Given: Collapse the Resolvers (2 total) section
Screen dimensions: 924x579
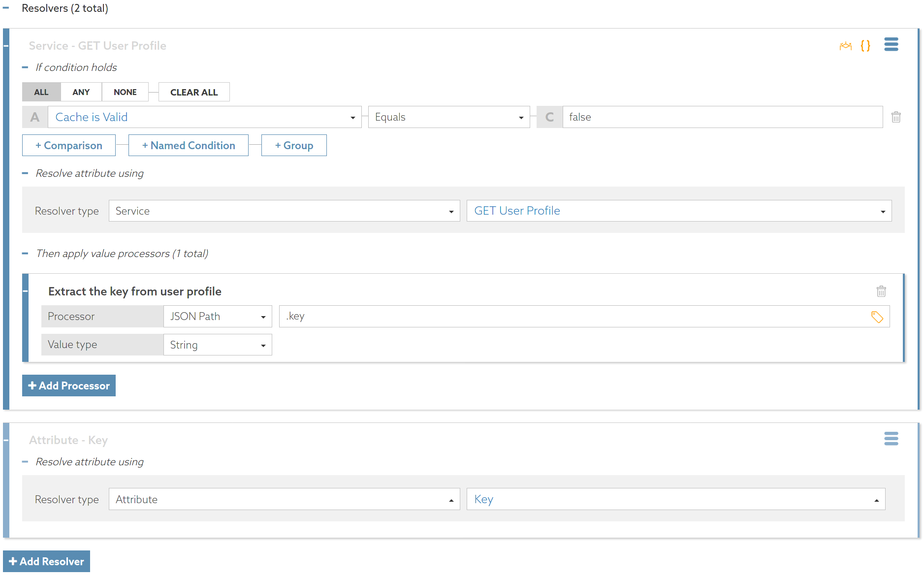Looking at the screenshot, I should (x=5, y=8).
